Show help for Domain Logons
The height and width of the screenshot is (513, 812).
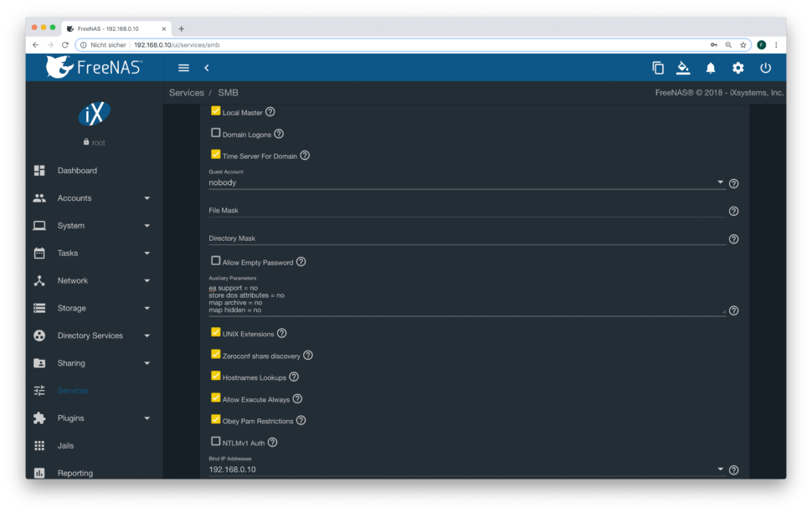point(279,134)
